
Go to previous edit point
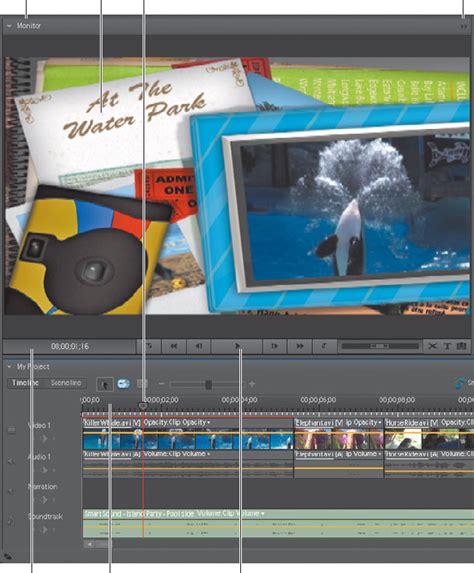tap(149, 346)
